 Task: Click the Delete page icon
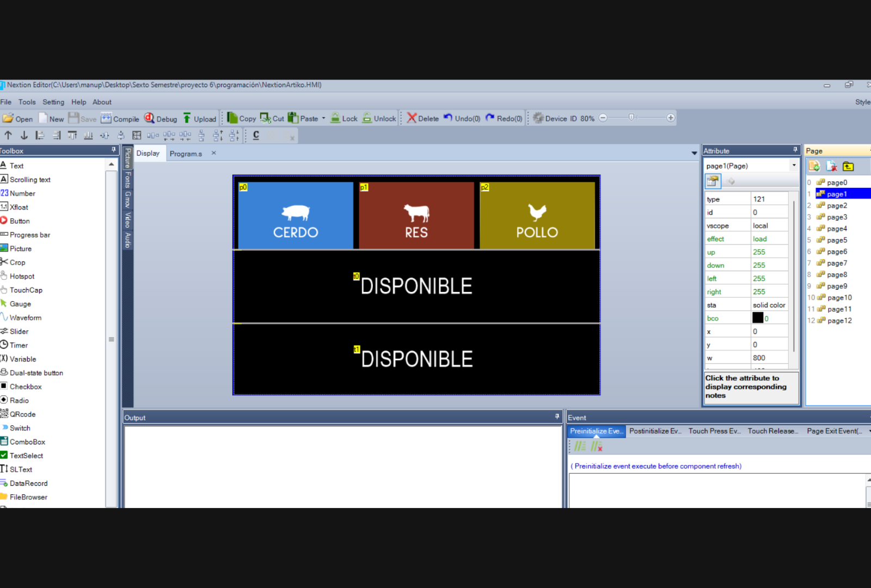(831, 166)
